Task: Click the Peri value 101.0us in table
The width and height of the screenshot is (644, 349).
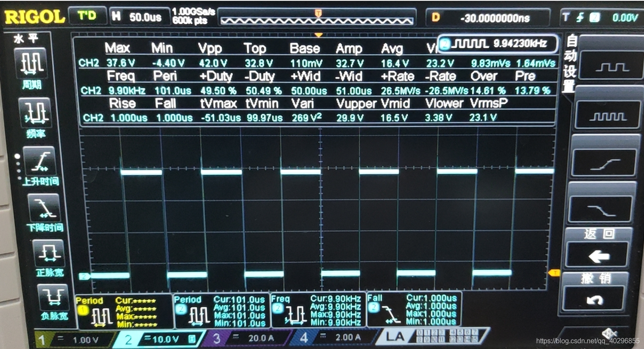Action: [x=173, y=90]
